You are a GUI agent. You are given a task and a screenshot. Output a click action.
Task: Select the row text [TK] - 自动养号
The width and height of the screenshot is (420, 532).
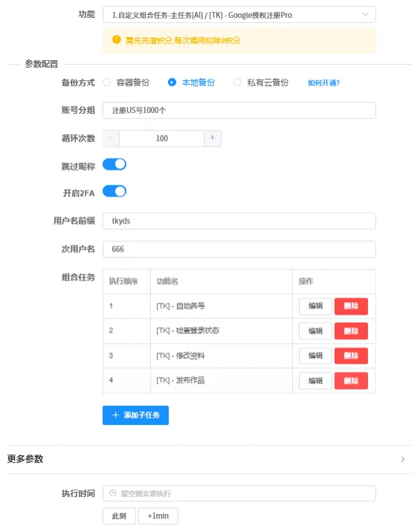(x=181, y=306)
